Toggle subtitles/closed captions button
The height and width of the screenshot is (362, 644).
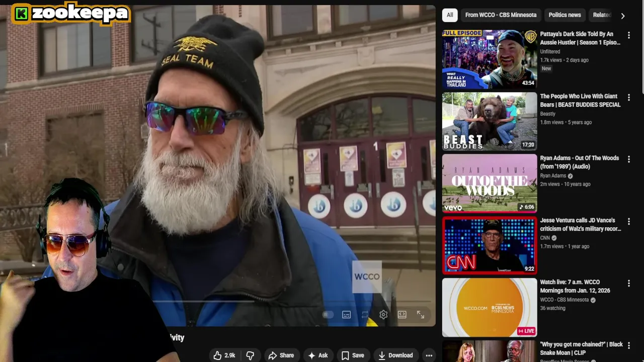(346, 315)
